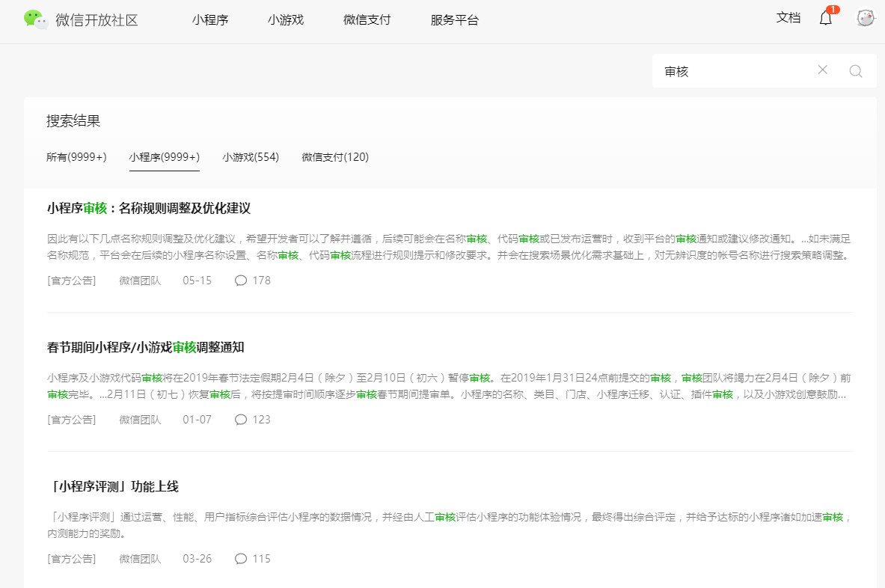Go to 微信支付 navigation item
885x588 pixels.
367,20
